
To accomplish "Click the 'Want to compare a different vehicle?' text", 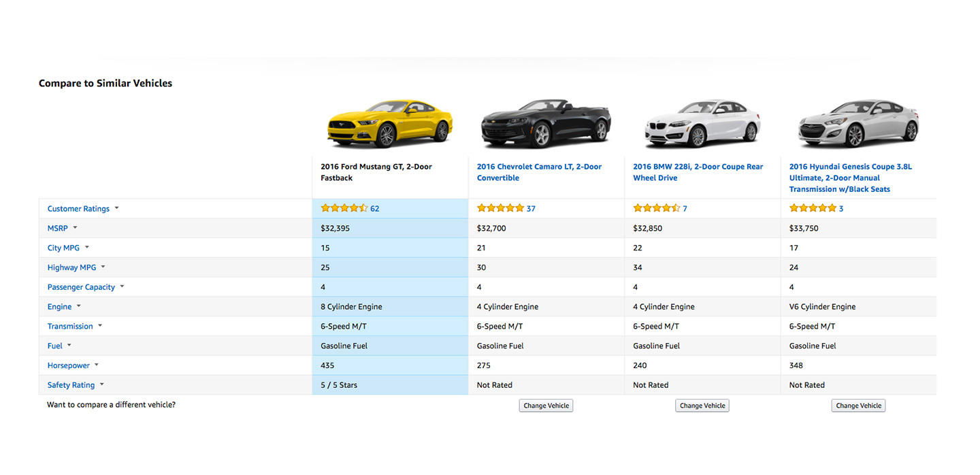I will pos(111,405).
